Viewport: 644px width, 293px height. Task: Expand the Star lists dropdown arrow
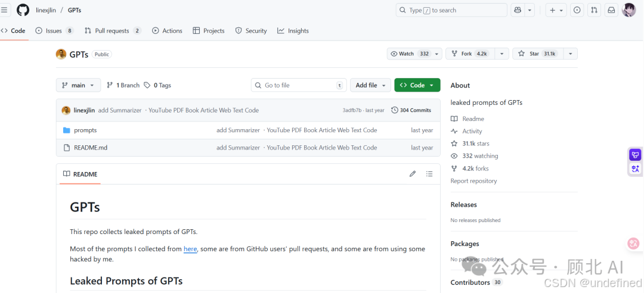pyautogui.click(x=571, y=54)
